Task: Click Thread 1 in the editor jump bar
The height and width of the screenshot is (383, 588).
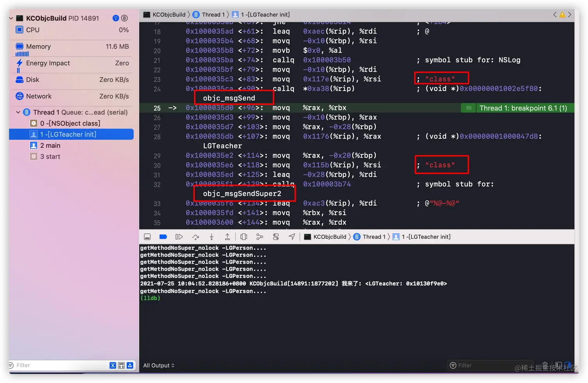Action: pos(209,15)
